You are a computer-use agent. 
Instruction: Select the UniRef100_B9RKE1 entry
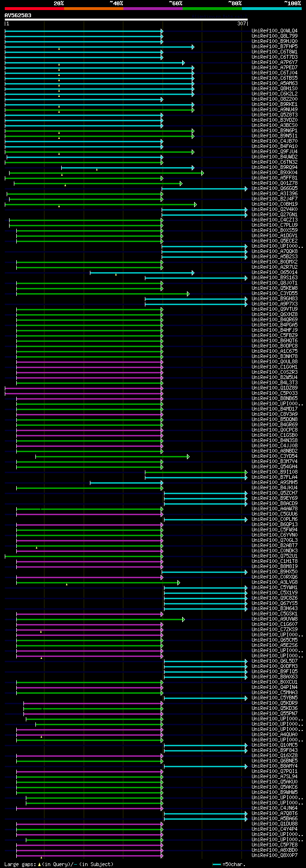pos(274,105)
